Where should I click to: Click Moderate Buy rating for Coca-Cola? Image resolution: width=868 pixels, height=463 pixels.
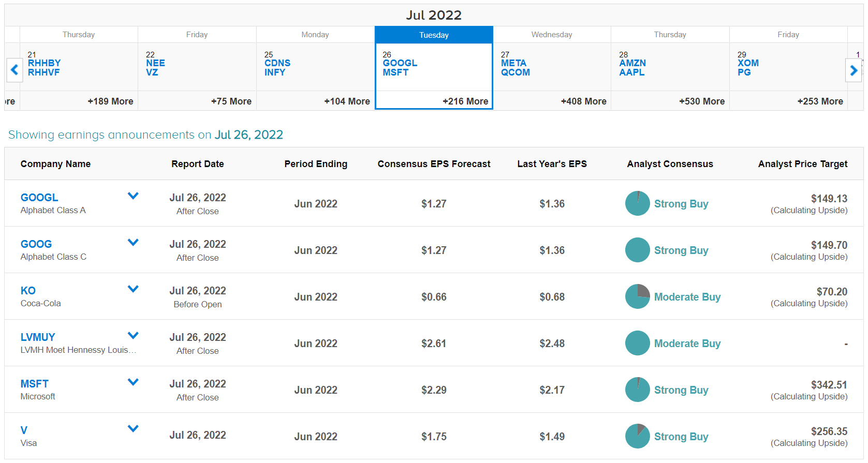[687, 297]
